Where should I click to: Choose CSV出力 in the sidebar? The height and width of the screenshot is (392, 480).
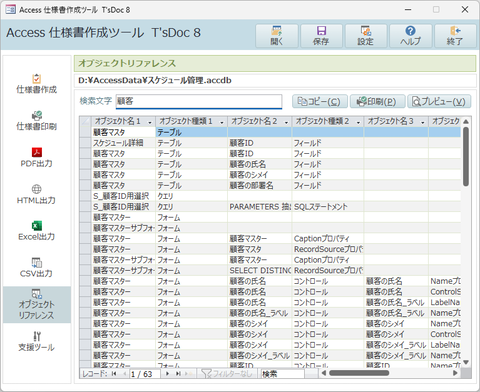(x=37, y=268)
